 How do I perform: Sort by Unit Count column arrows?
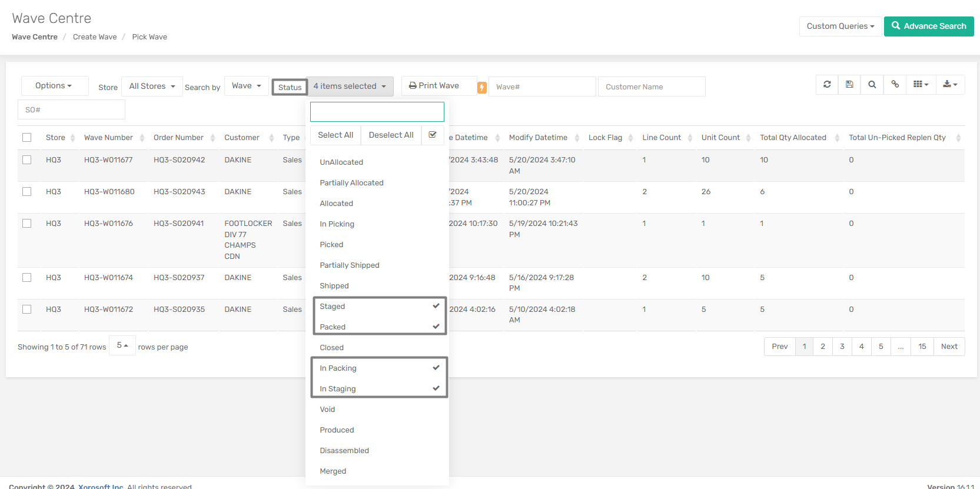coord(748,138)
